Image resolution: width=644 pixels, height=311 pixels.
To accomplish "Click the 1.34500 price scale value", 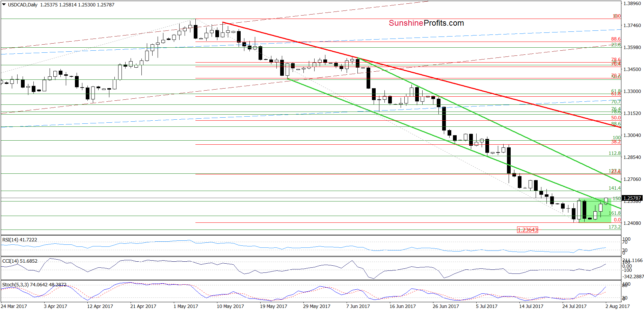I will pyautogui.click(x=632, y=69).
